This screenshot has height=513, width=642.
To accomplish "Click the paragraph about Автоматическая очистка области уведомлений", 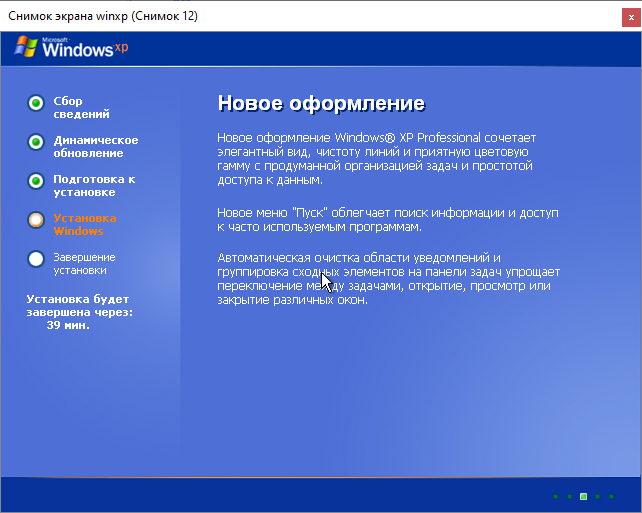I will click(388, 279).
